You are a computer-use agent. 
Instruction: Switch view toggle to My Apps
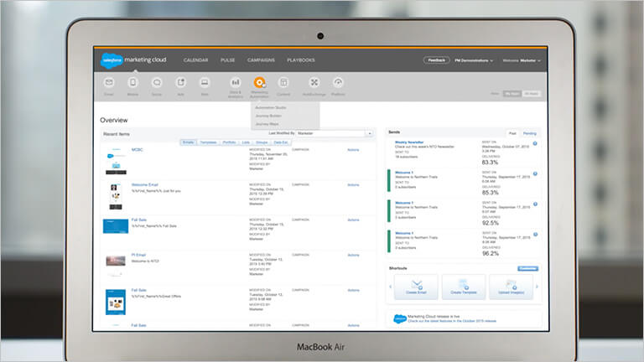(512, 94)
